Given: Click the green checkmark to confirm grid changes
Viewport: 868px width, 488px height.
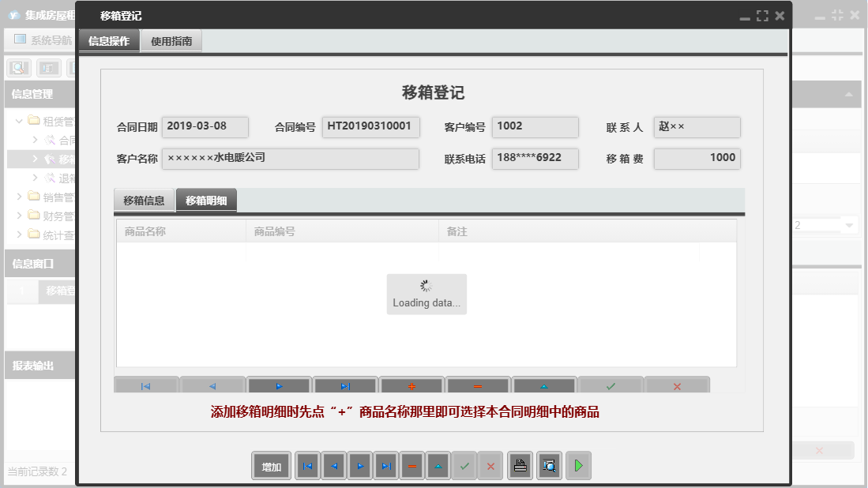Looking at the screenshot, I should [611, 385].
